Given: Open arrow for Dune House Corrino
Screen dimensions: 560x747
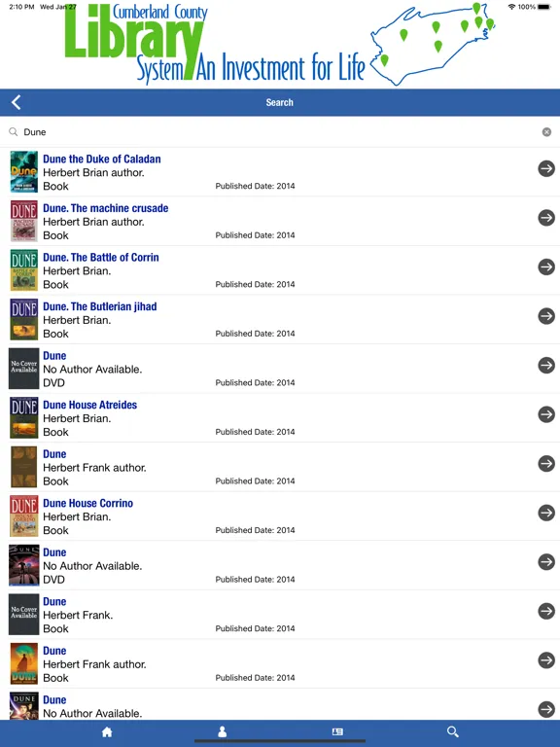Looking at the screenshot, I should point(546,513).
